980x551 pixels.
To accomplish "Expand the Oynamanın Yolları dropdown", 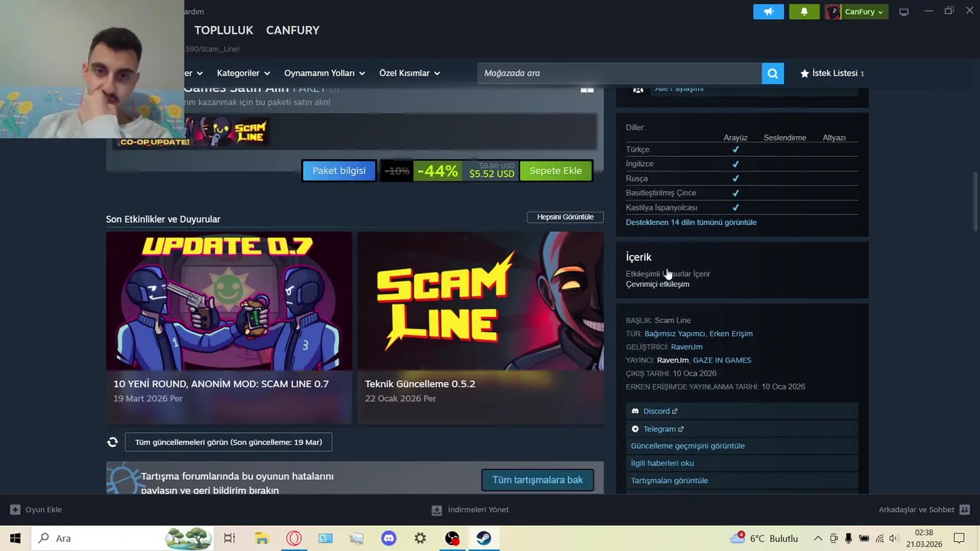I will tap(325, 73).
